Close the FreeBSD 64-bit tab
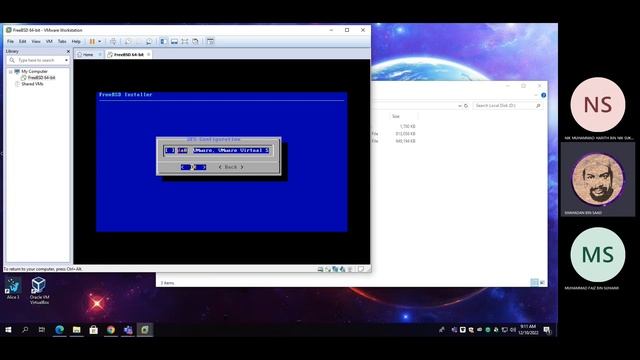Viewport: 640px width, 360px height. tap(149, 54)
